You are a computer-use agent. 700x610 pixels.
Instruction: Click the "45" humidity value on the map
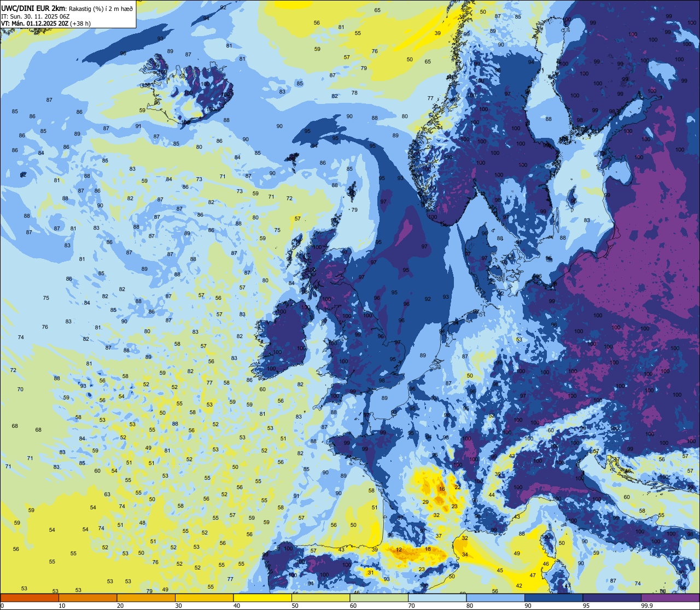(500, 571)
